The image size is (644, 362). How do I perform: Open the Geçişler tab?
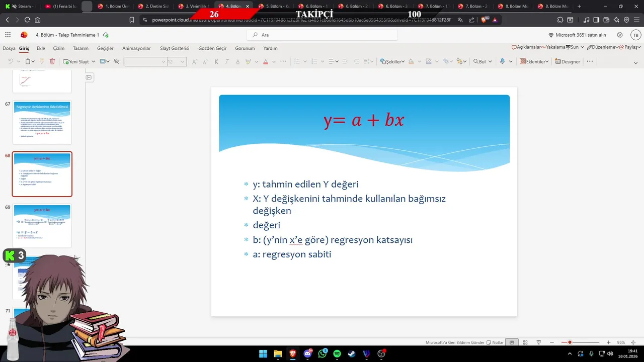(105, 48)
